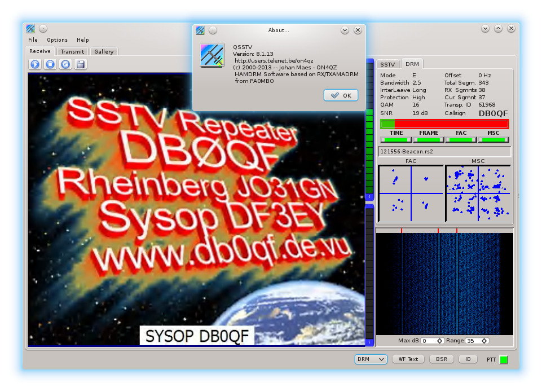Click round pin button in main title bar

(43, 28)
